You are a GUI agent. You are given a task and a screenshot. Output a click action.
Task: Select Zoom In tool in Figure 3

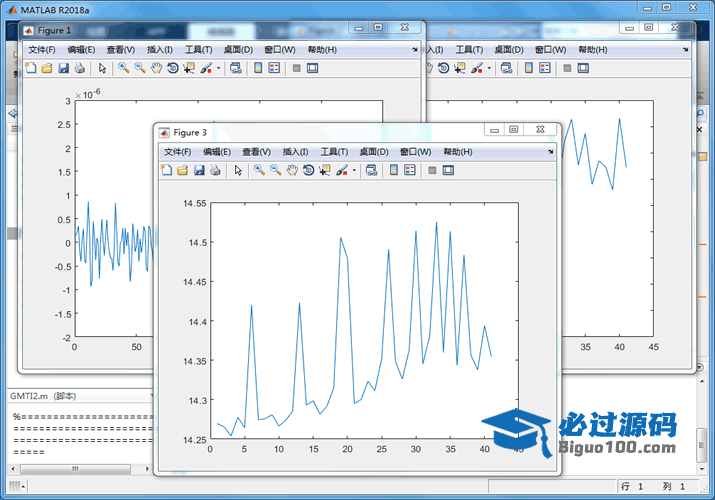tap(259, 171)
